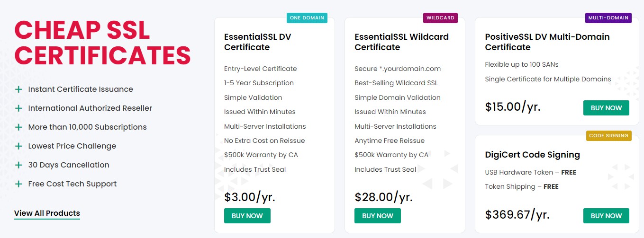This screenshot has height=238, width=644.
Task: Buy the EssentialSSL DV Certificate now
Action: pyautogui.click(x=247, y=216)
